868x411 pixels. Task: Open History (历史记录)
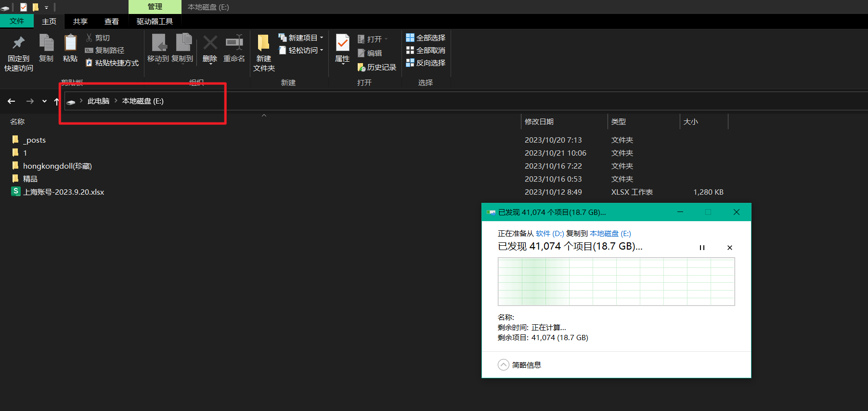coord(377,67)
